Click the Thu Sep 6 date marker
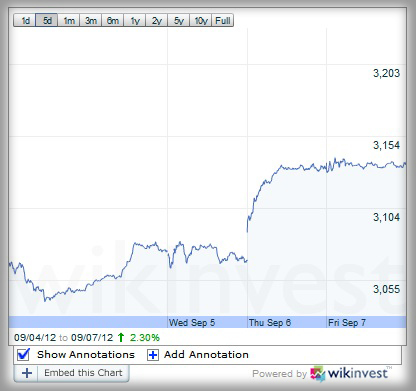 pos(270,323)
